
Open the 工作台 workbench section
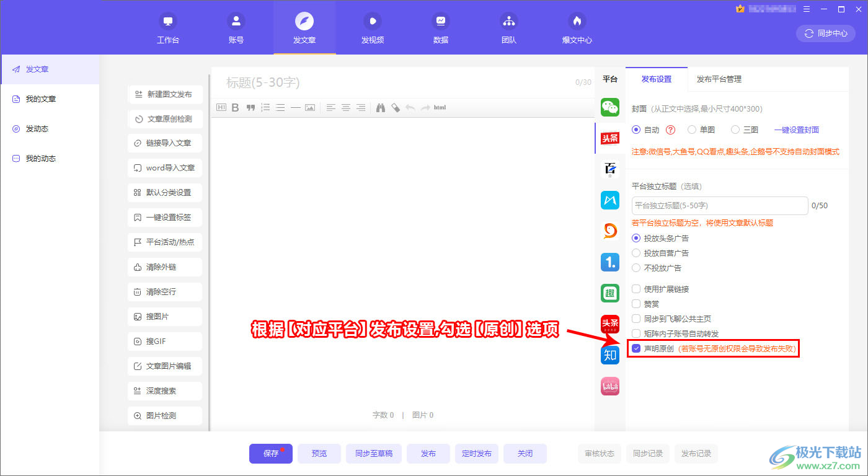167,28
